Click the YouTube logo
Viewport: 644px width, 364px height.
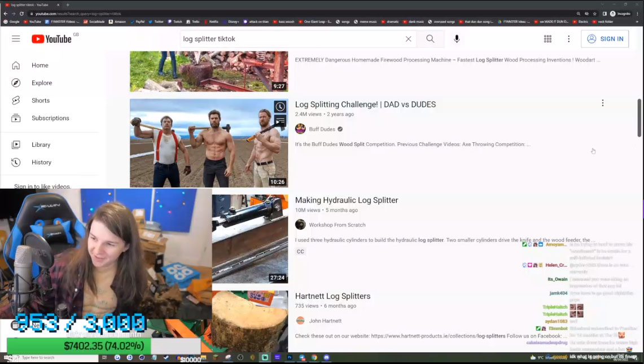(x=52, y=38)
